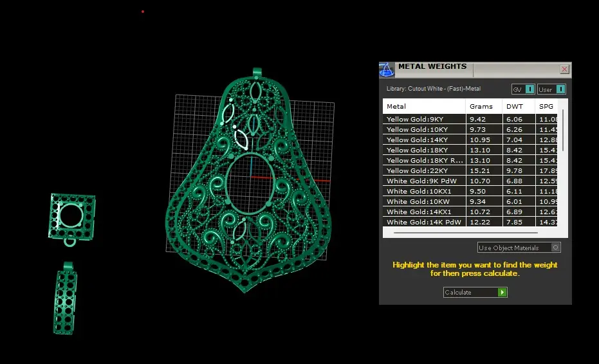Select the Yellow Gold:18KY R... row
Screen dimensions: 599x364
point(470,160)
